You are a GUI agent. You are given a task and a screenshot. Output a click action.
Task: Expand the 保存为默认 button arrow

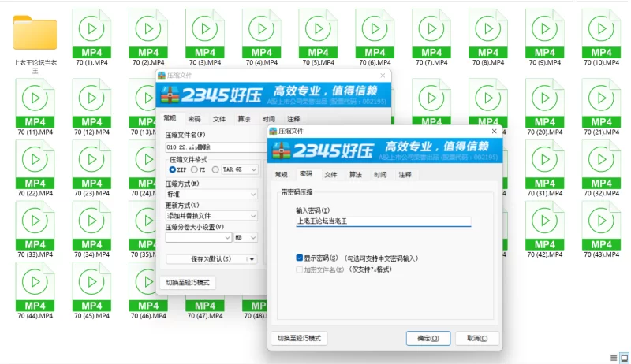click(252, 259)
